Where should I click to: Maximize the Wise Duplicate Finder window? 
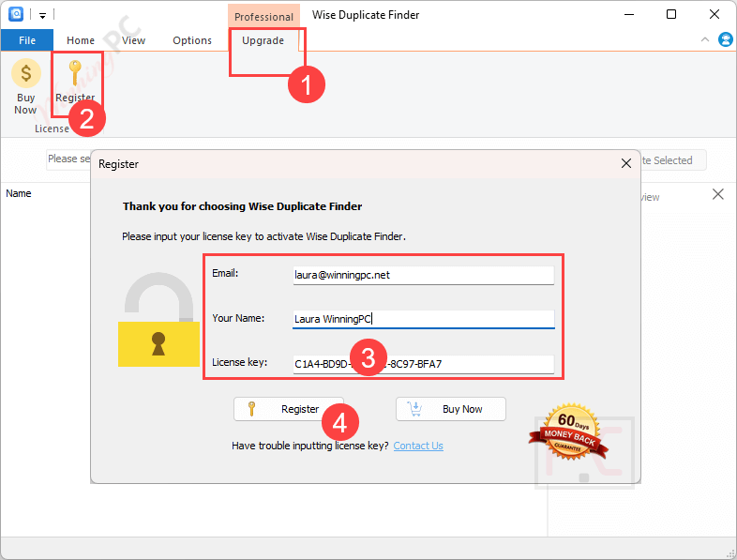point(671,15)
